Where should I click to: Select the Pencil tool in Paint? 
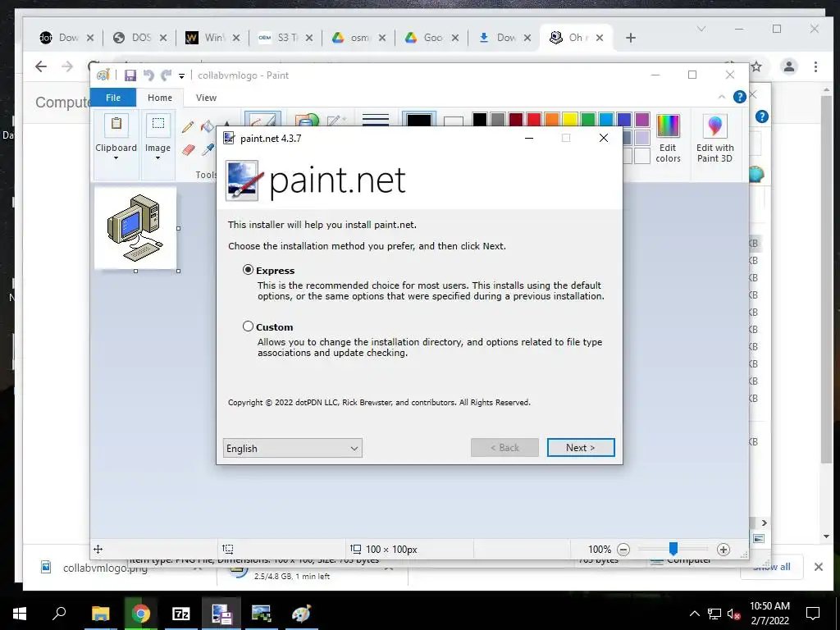188,127
